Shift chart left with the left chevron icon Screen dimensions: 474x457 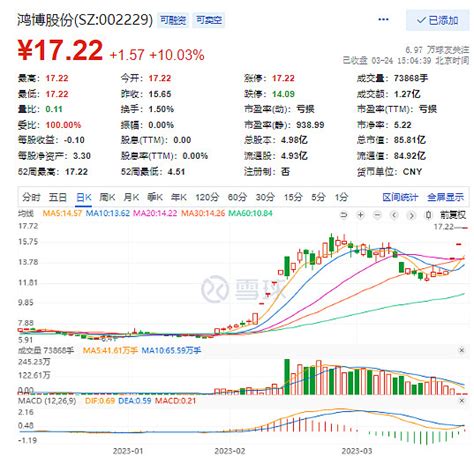(394, 215)
